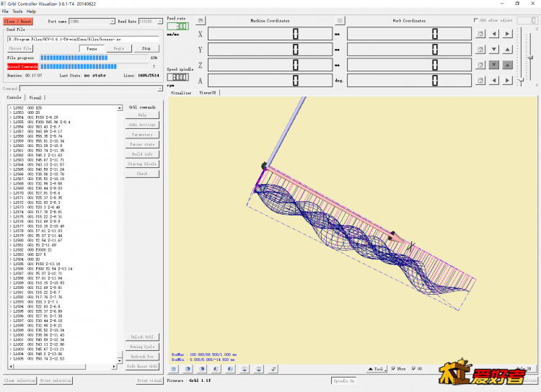Screen dimensions: 541x392
Task: Switch to Visualizer tab
Action: point(182,93)
